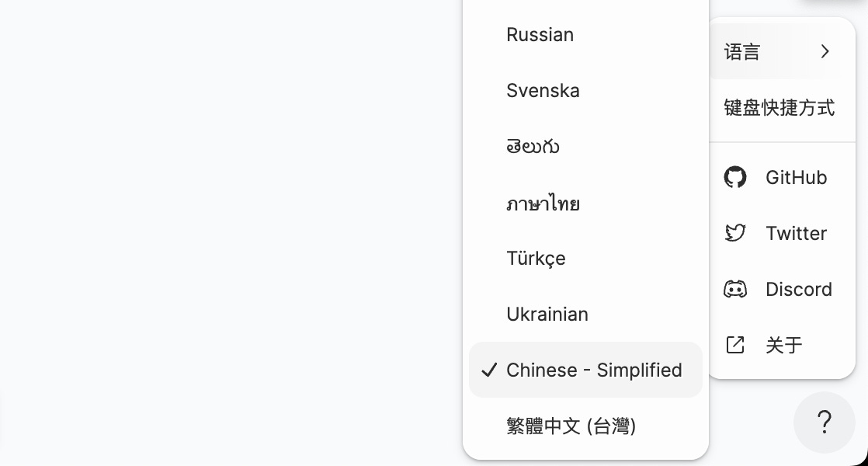The width and height of the screenshot is (868, 466).
Task: Select Russian language
Action: 540,35
